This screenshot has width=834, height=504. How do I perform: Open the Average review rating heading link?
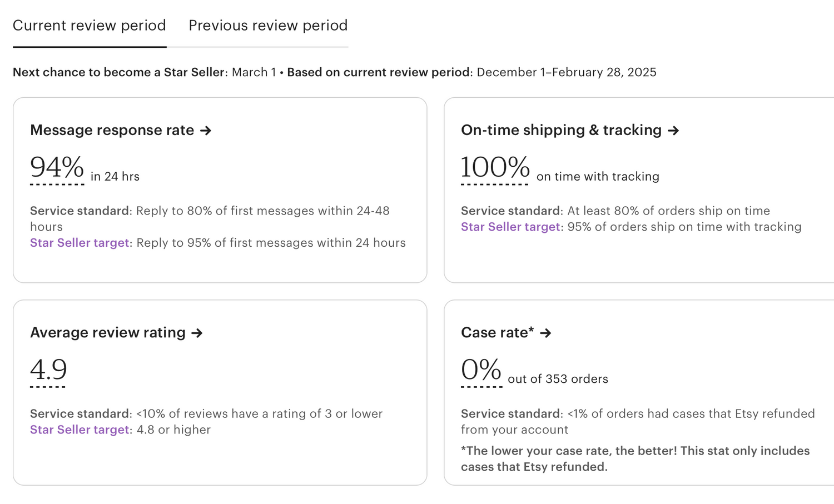click(108, 333)
